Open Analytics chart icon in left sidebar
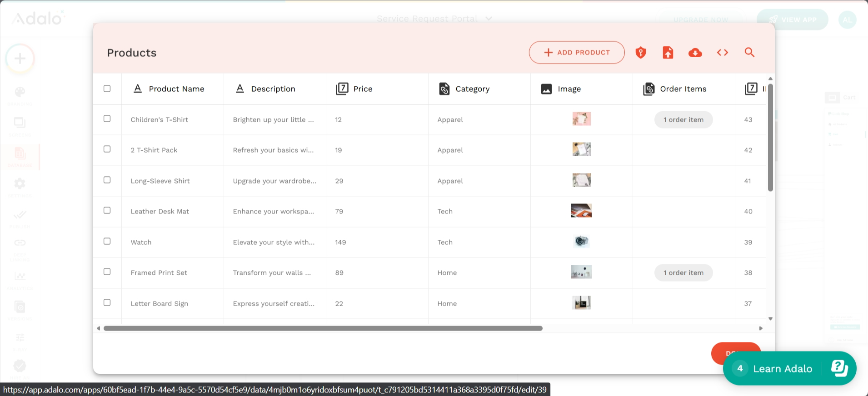The image size is (868, 396). [20, 276]
